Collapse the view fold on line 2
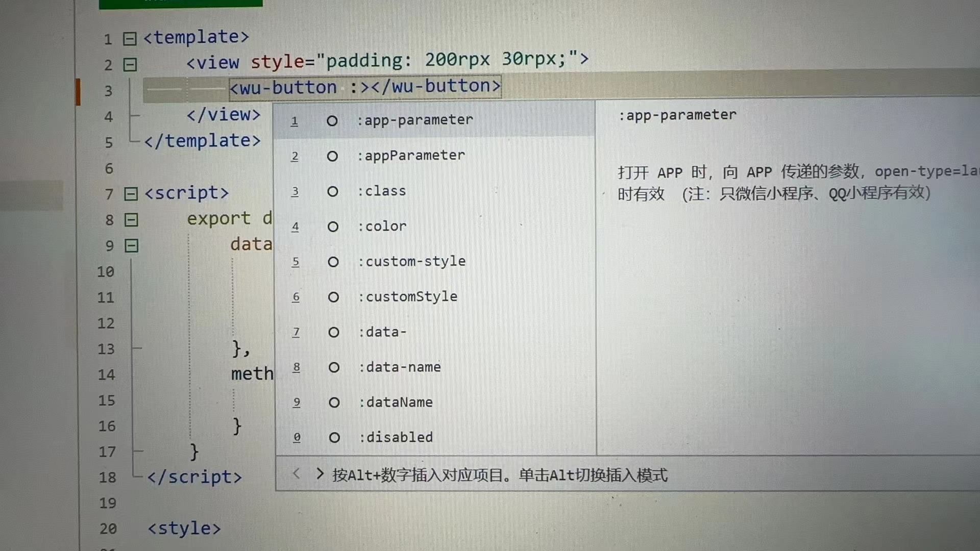 (x=130, y=65)
